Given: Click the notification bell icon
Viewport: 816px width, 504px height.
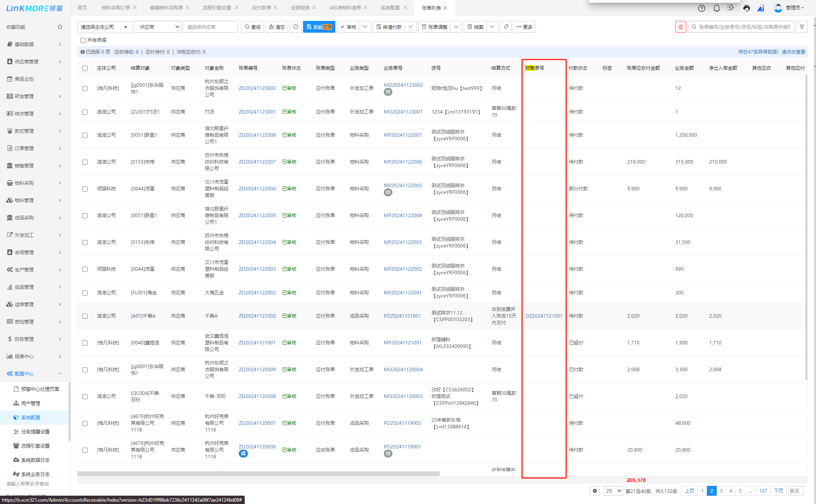Looking at the screenshot, I should pyautogui.click(x=717, y=8).
